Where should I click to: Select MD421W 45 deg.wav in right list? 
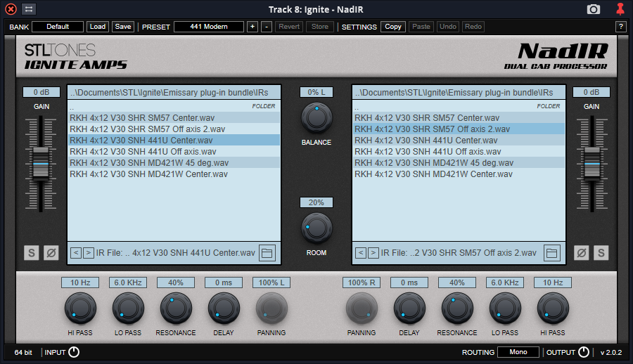459,163
